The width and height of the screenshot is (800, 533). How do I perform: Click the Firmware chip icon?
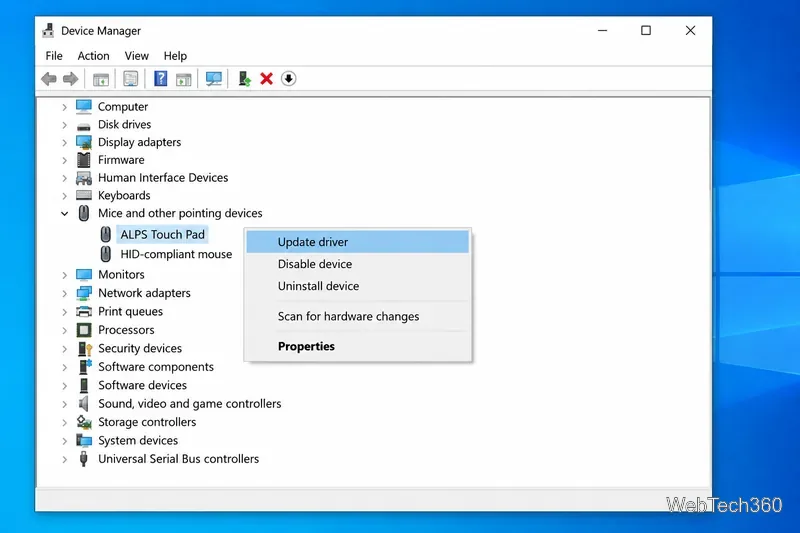84,160
